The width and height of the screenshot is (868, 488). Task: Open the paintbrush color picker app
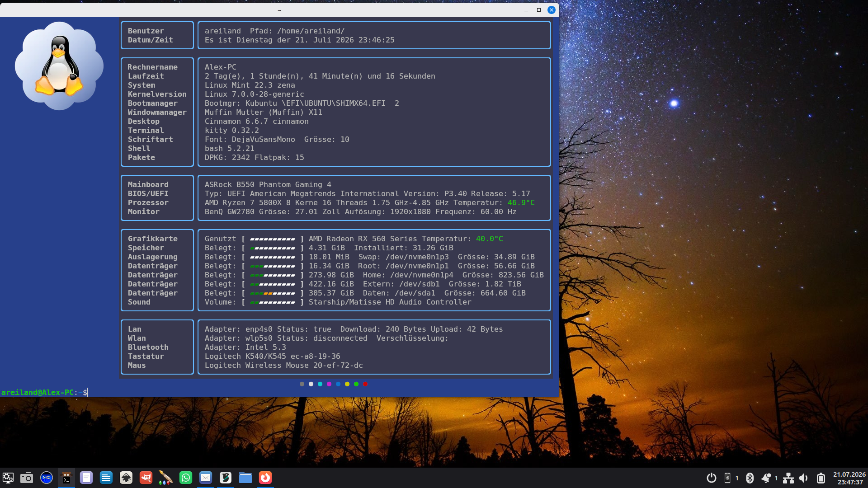pyautogui.click(x=166, y=478)
